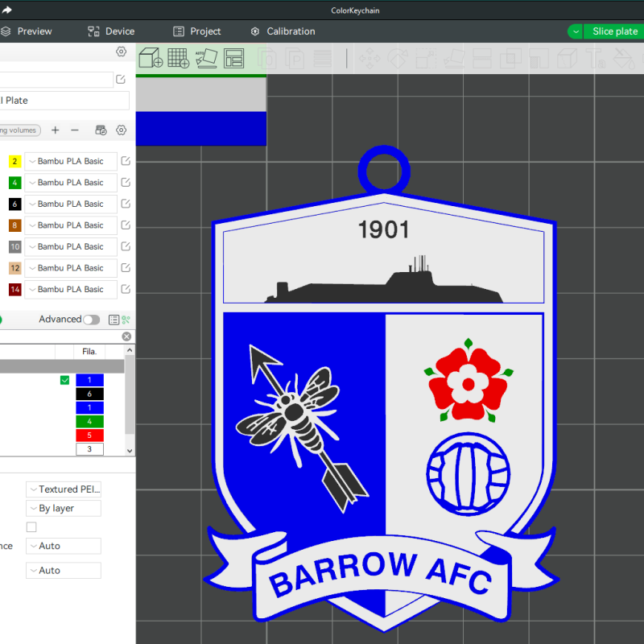Click the Add plate grid icon
Screen dimensions: 644x644
(179, 58)
